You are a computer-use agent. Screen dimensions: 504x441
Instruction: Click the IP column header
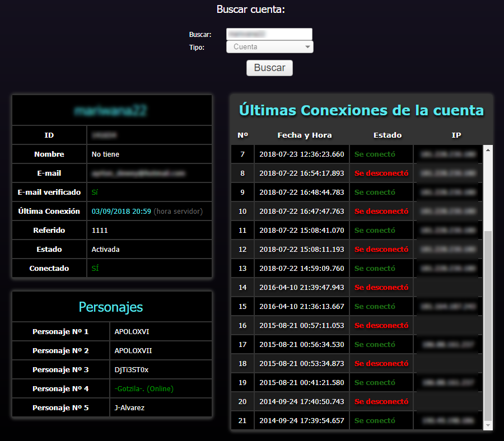(x=456, y=135)
